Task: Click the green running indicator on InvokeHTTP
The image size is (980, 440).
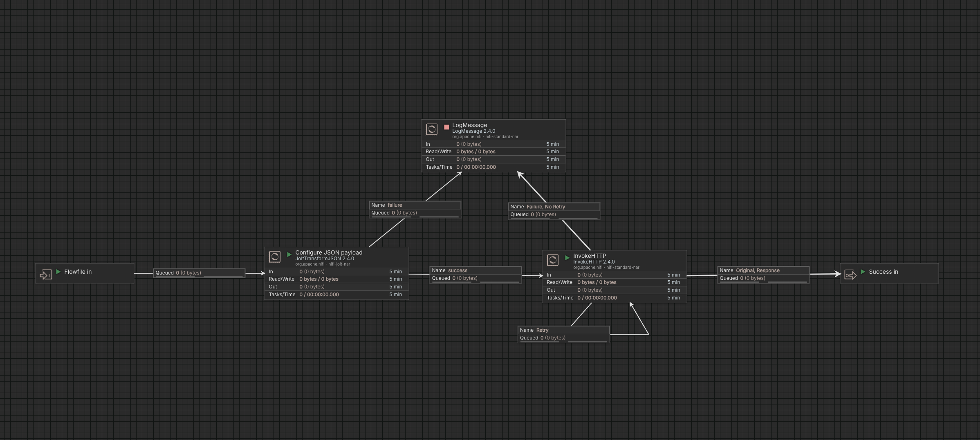Action: point(567,258)
